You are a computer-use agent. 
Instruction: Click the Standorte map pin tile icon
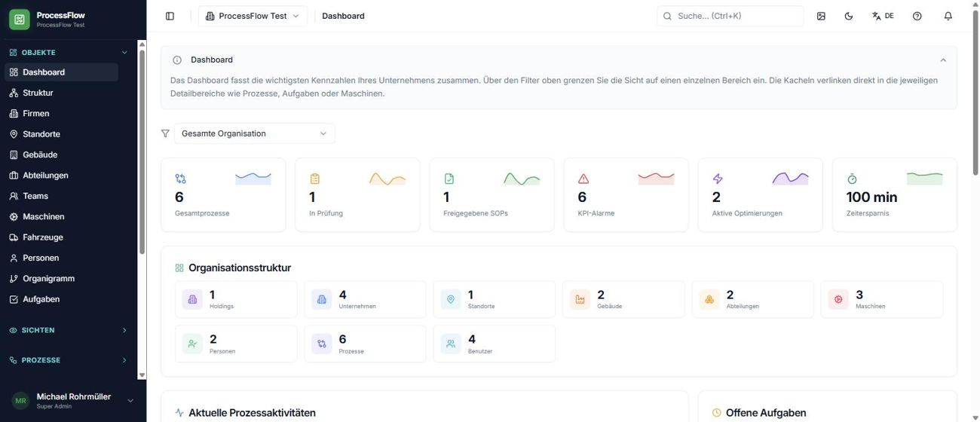point(451,299)
